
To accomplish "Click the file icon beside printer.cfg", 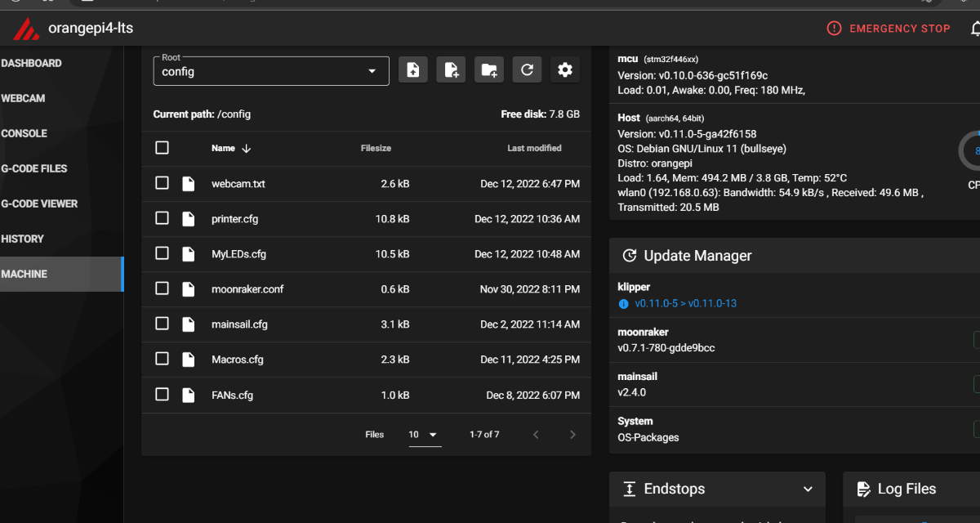I will pos(189,219).
